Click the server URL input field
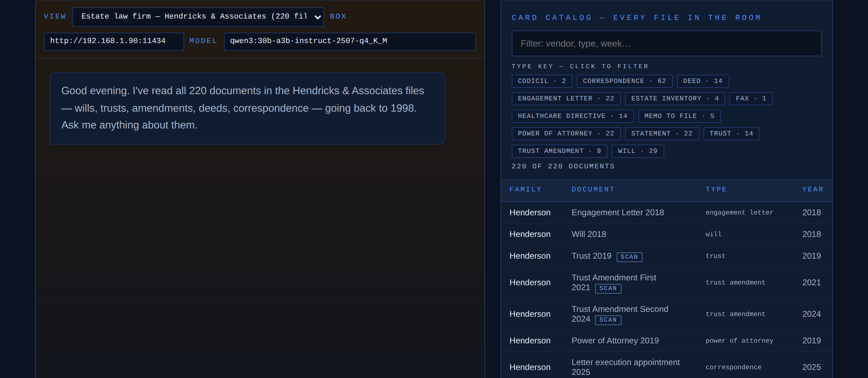 pos(114,41)
